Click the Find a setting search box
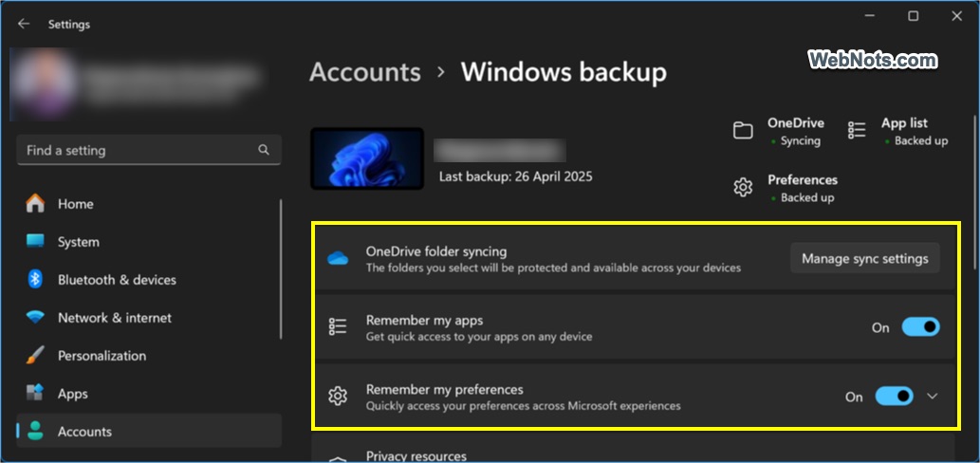The image size is (980, 463). coord(149,150)
